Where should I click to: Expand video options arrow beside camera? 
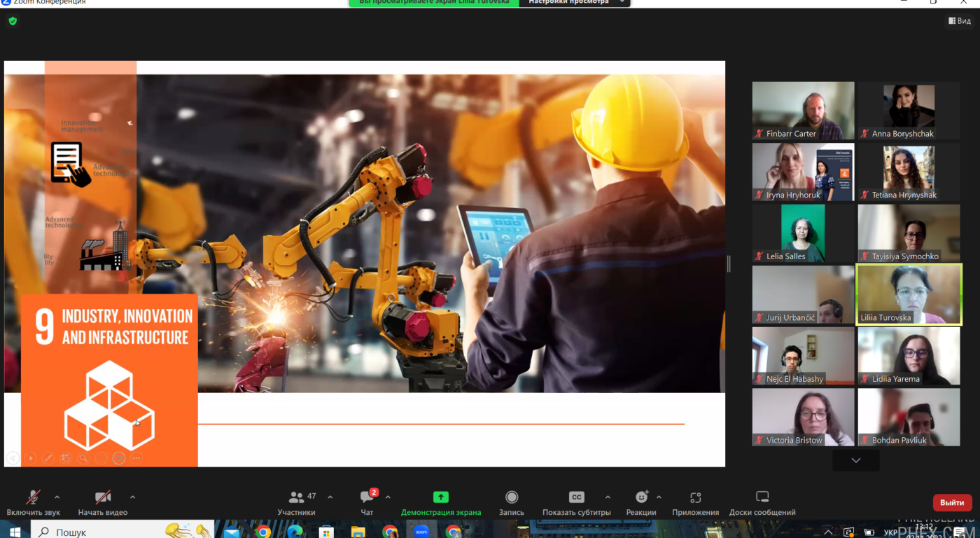(132, 497)
